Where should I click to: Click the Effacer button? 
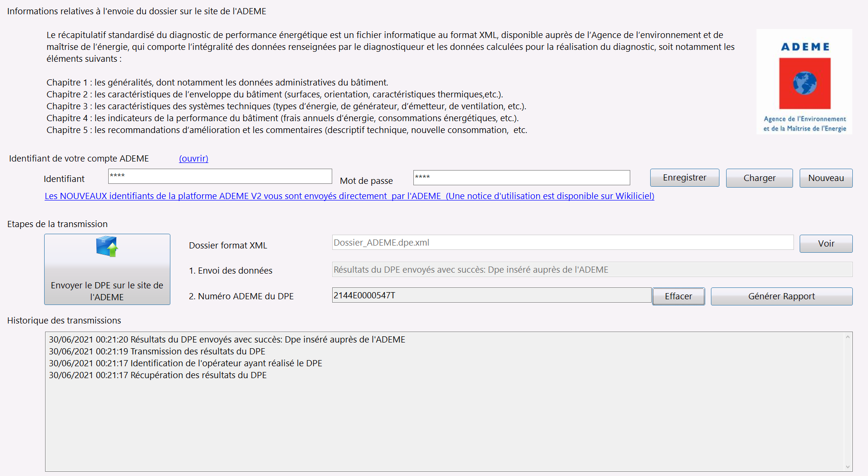coord(678,296)
